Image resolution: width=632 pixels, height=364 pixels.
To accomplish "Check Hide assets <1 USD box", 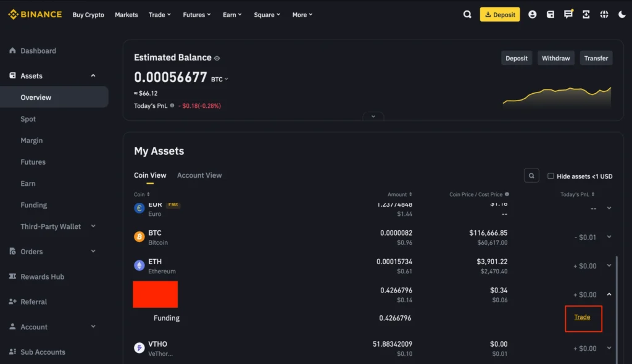I will point(550,176).
